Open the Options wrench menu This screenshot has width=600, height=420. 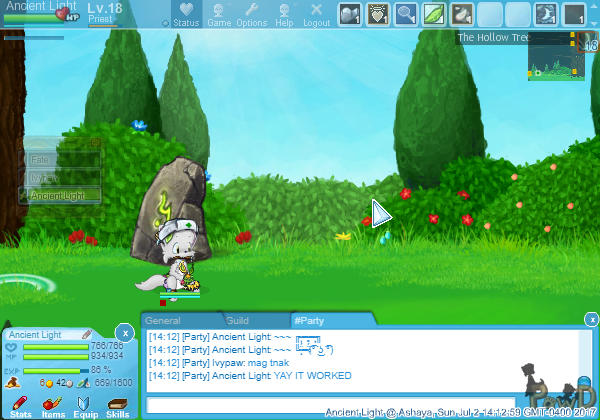pos(252,15)
